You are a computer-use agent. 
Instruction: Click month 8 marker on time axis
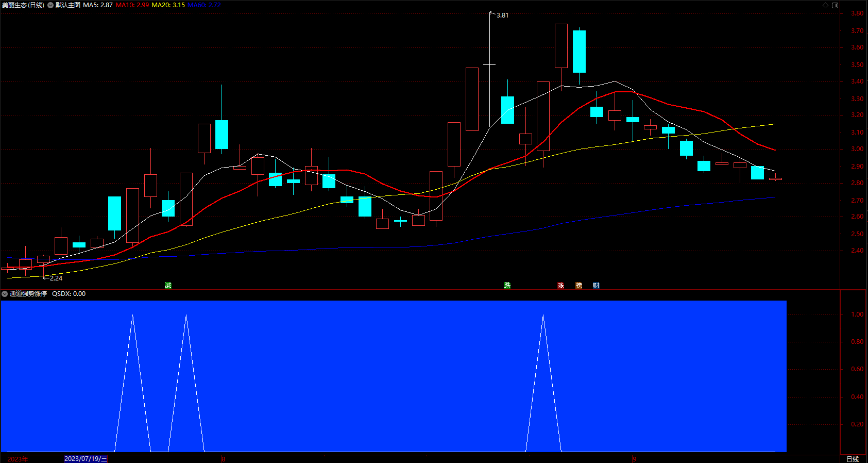pyautogui.click(x=224, y=459)
